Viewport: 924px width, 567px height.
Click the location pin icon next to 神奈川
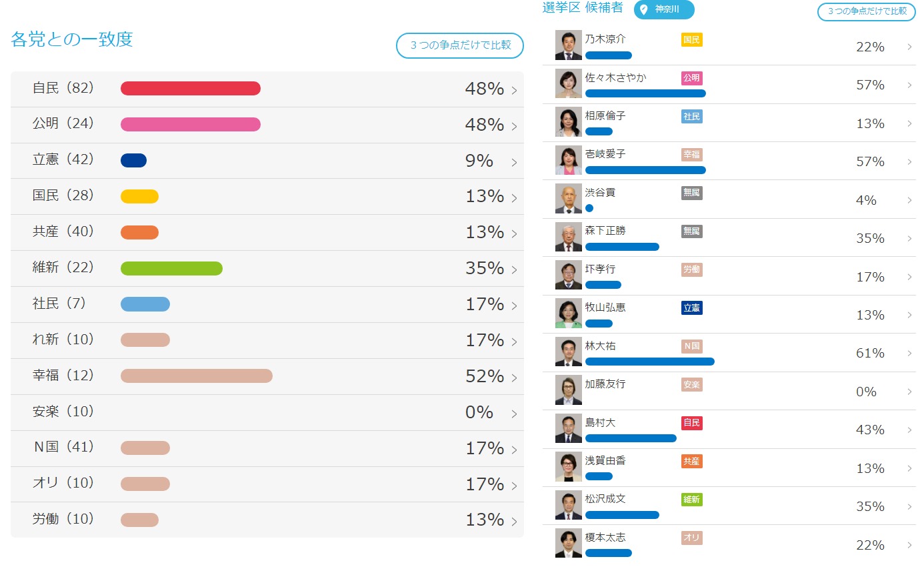click(644, 9)
